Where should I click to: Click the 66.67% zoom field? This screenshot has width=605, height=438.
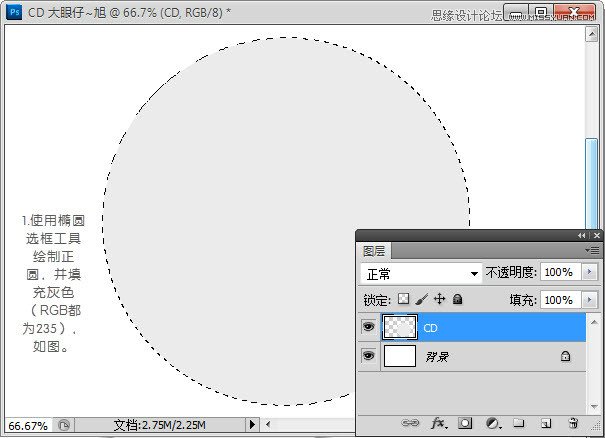tap(28, 425)
